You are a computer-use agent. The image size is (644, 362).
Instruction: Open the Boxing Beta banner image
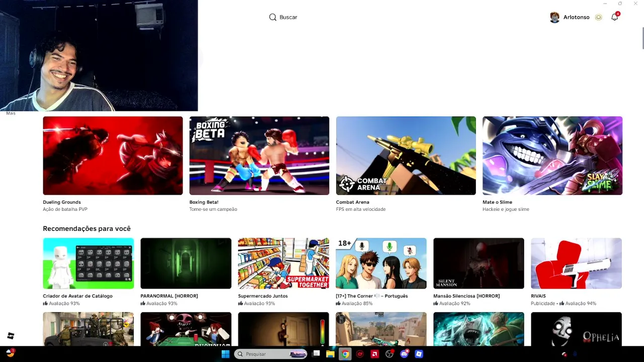tap(259, 155)
